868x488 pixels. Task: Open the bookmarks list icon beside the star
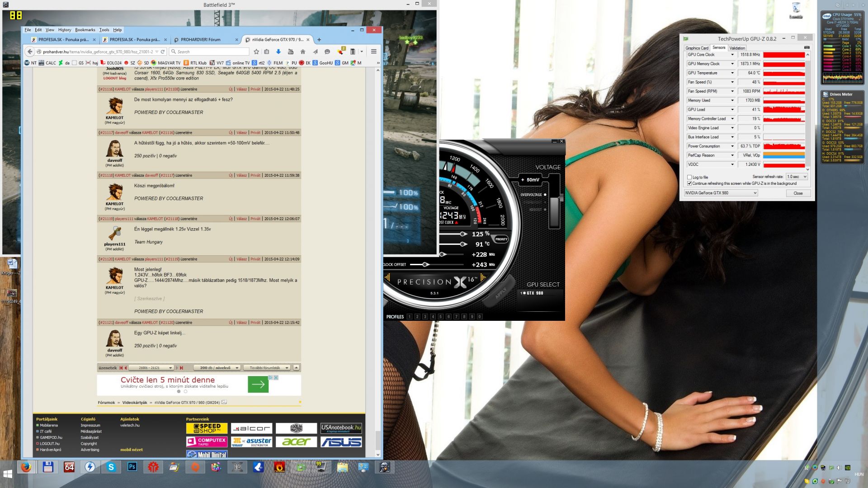267,52
